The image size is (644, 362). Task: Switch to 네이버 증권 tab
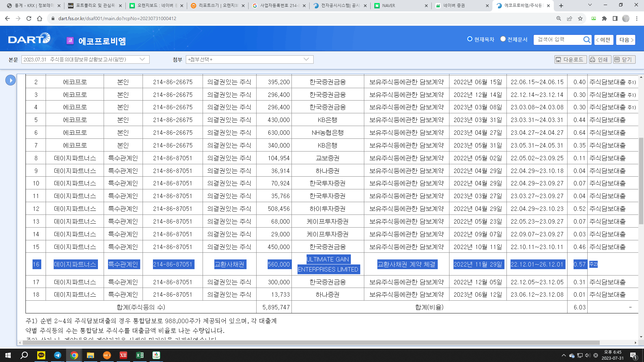point(463,6)
